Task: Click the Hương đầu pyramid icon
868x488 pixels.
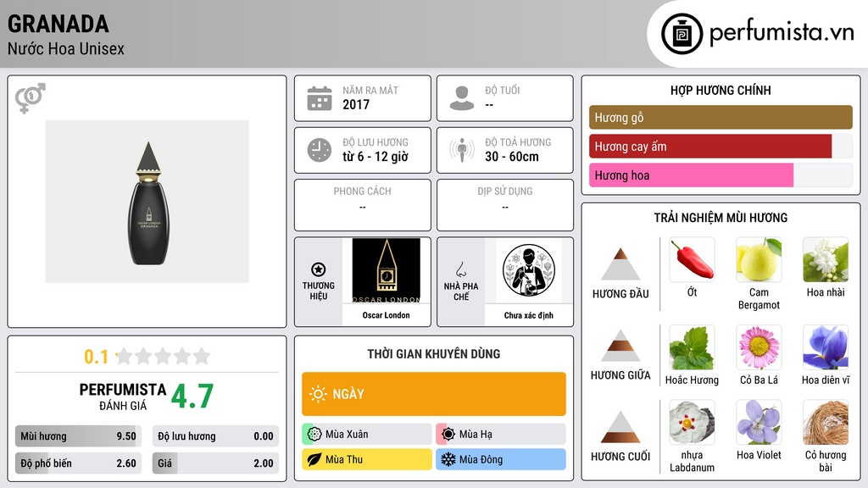Action: [x=620, y=264]
